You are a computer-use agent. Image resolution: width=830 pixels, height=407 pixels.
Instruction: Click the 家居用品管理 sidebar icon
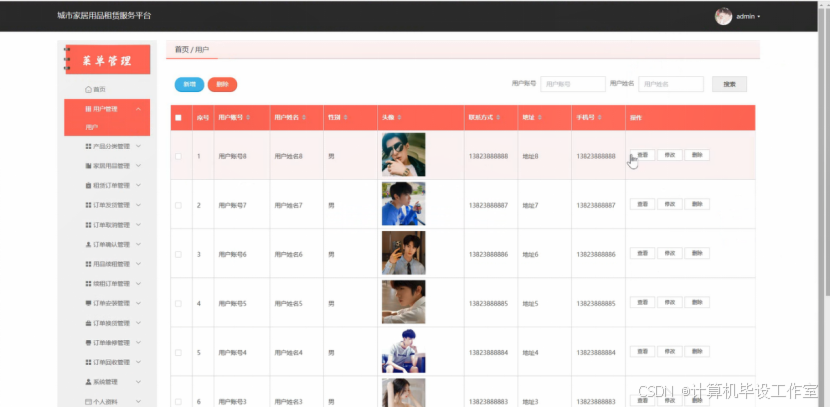pos(88,166)
